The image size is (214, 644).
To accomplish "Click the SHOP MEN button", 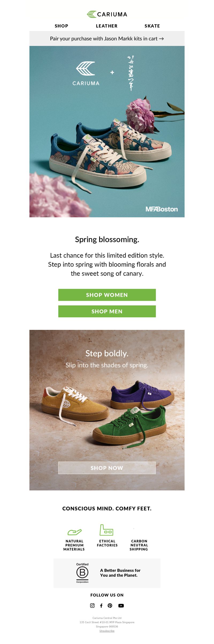I will (107, 311).
